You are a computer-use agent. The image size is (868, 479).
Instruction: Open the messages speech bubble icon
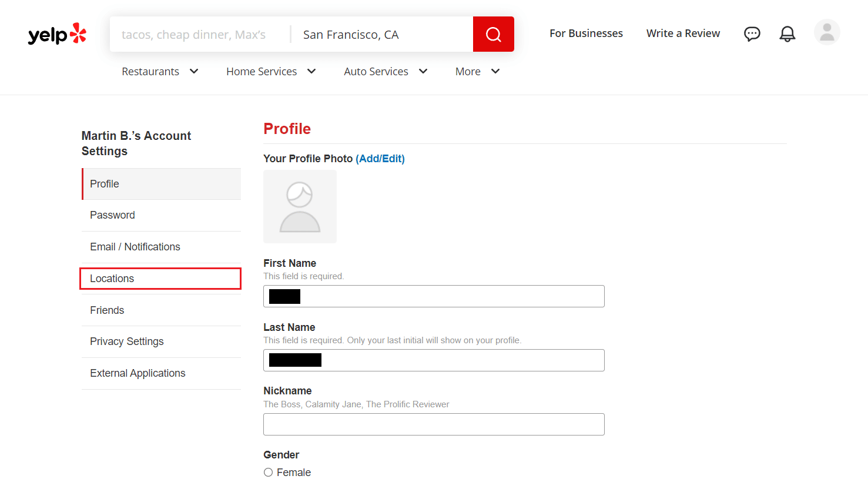pyautogui.click(x=752, y=34)
